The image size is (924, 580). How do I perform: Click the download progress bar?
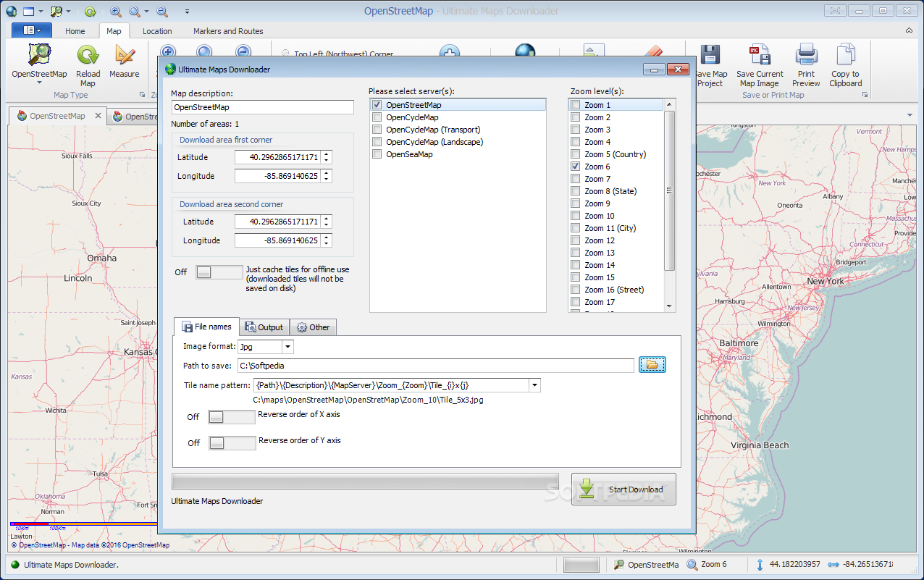[365, 482]
